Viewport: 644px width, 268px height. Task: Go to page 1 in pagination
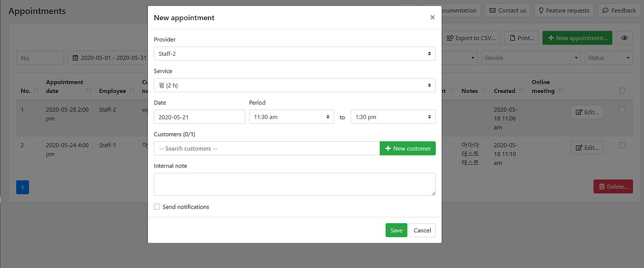point(23,188)
